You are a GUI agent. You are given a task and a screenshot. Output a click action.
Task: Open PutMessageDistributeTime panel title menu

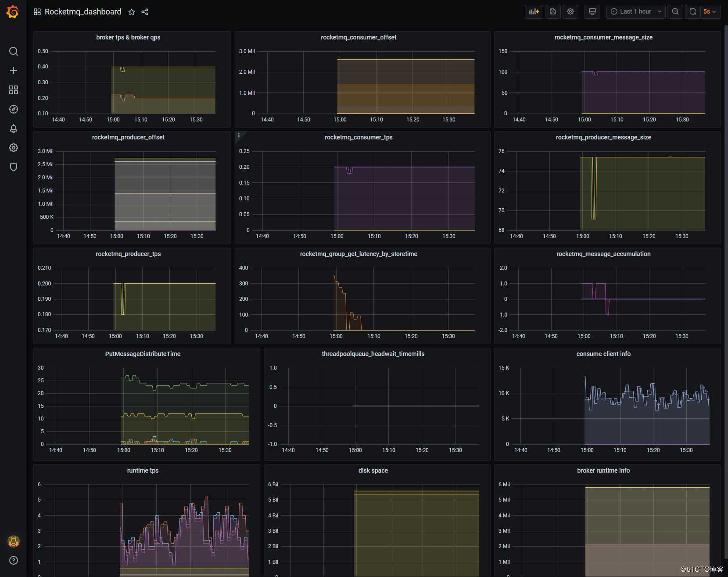(143, 354)
